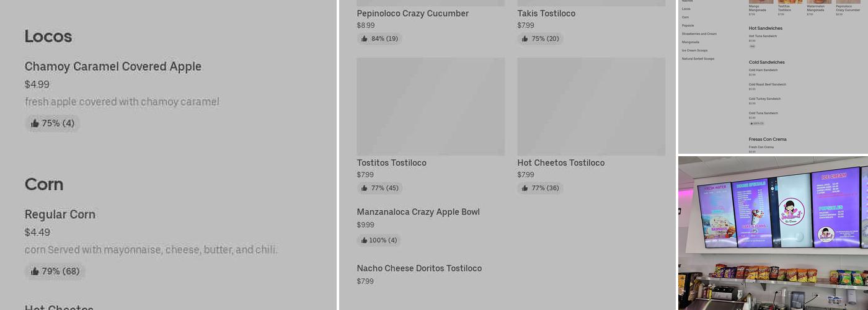Select Strawberries and Cream sidebar category
Viewport: 868px width, 310px height.
tap(699, 33)
